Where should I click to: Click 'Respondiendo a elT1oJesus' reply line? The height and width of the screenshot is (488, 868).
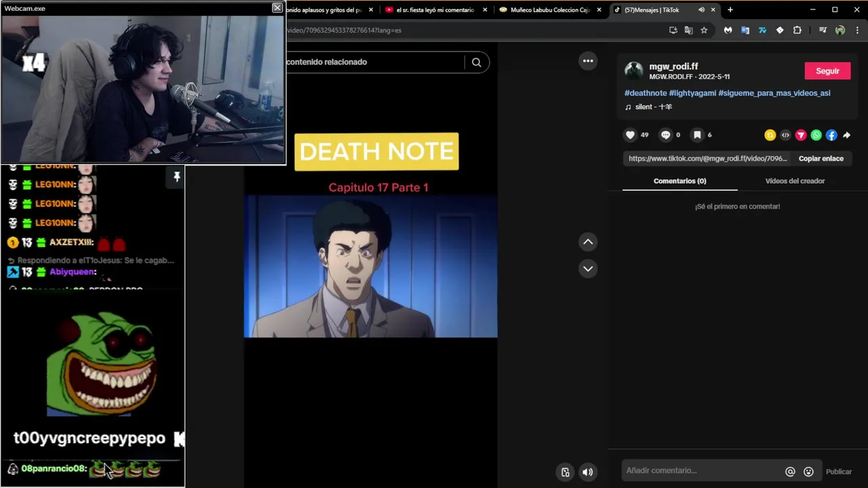92,260
